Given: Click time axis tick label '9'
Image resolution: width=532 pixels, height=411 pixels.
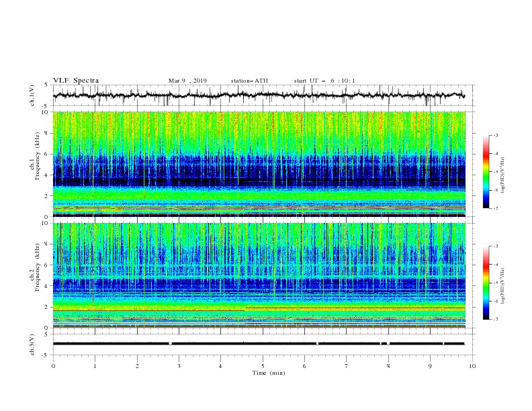Looking at the screenshot, I should click(x=430, y=366).
